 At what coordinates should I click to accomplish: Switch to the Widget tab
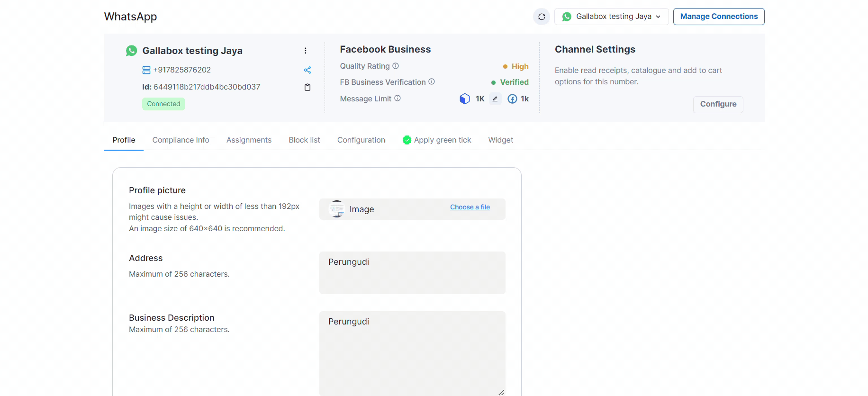pyautogui.click(x=500, y=140)
